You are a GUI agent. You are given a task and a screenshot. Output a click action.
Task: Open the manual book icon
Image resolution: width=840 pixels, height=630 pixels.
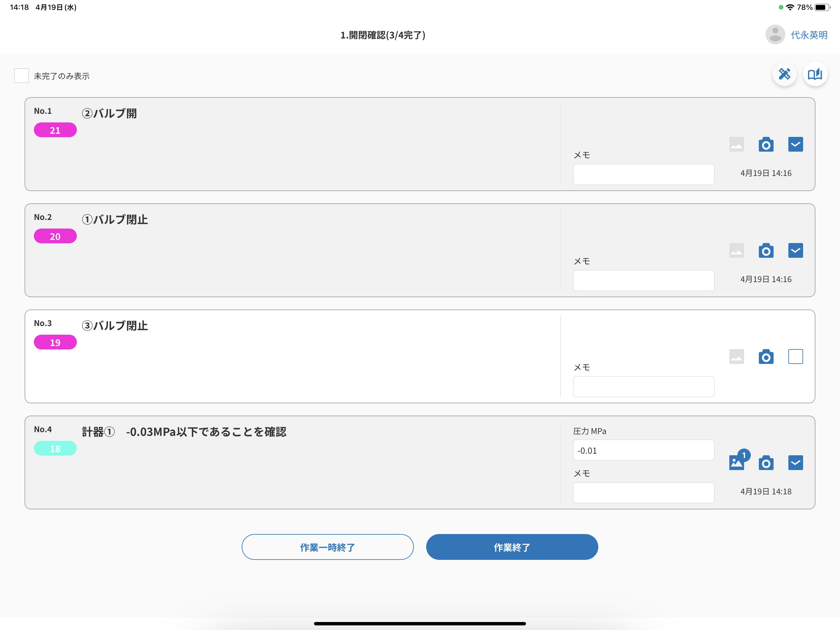pyautogui.click(x=815, y=74)
